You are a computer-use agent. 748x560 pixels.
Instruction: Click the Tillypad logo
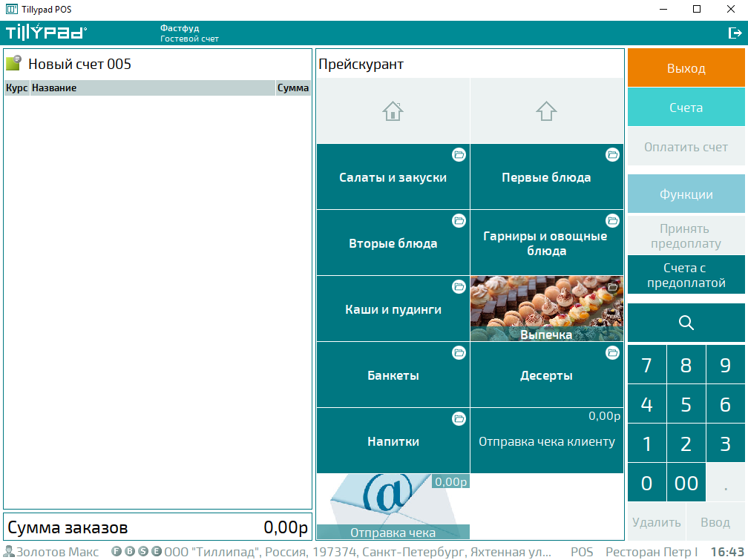46,33
